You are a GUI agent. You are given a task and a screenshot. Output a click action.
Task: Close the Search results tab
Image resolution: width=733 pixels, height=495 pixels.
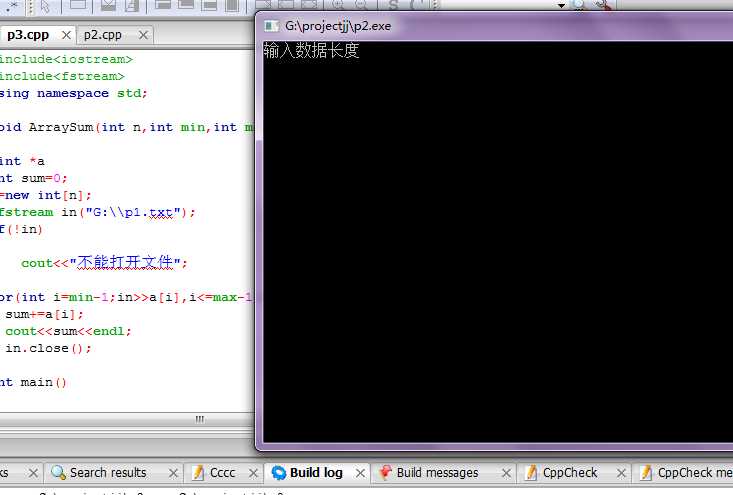tap(173, 473)
